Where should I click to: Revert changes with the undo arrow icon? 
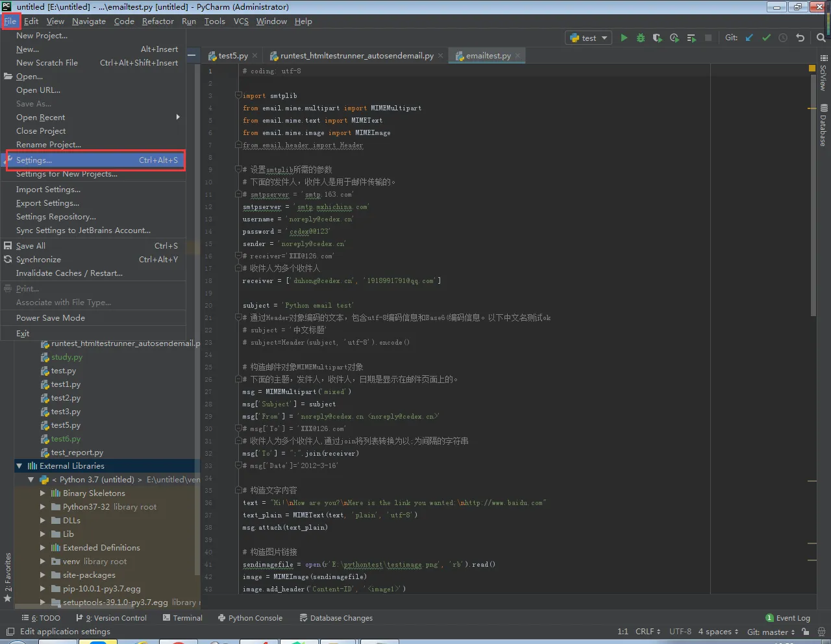(800, 38)
